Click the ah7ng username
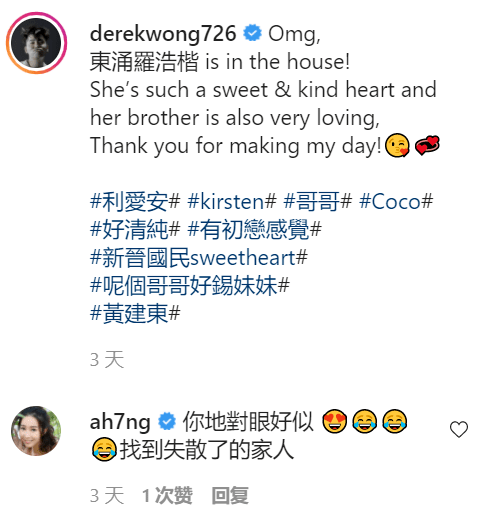Image resolution: width=489 pixels, height=526 pixels. [x=120, y=422]
